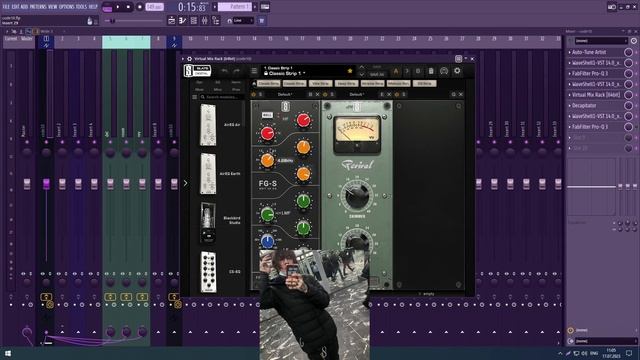Select the CS-EQ module thumbnail
The height and width of the screenshot is (360, 640).
tap(208, 271)
